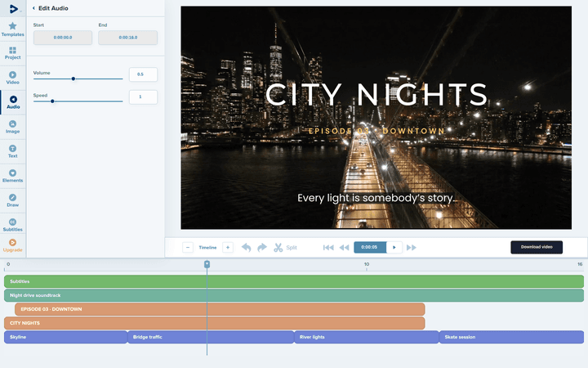Click the Download video button
Viewport: 588px width, 368px height.
pos(537,247)
